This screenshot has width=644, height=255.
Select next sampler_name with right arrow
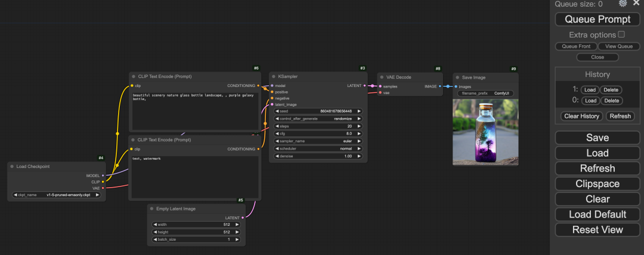coord(360,141)
